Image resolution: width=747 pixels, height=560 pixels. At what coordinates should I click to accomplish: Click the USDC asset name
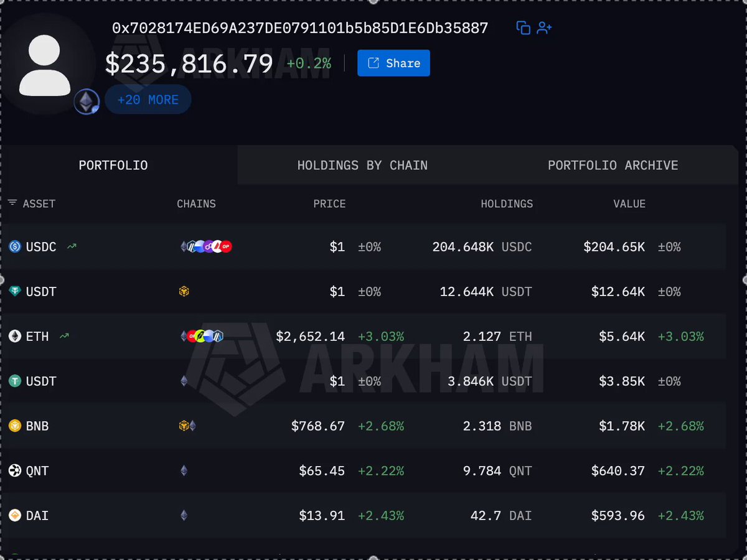pos(41,247)
